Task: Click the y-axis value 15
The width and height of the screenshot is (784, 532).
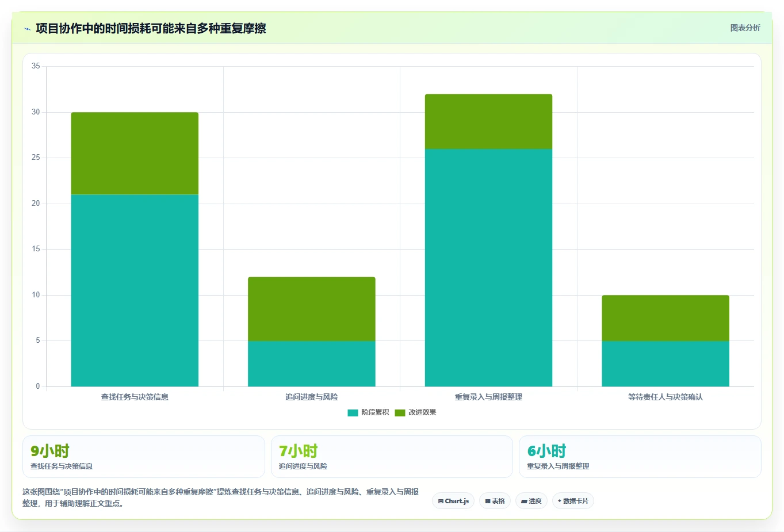Action: pos(36,249)
